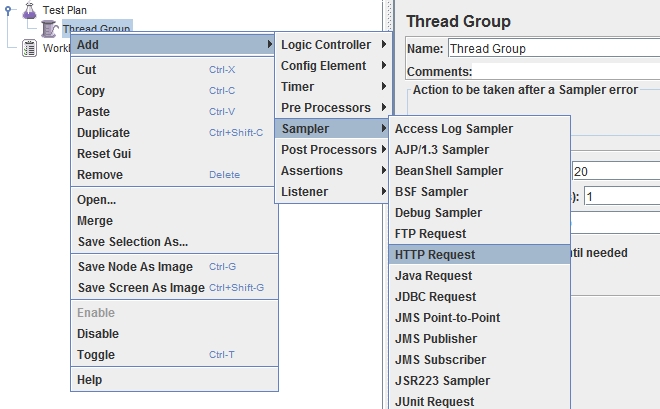This screenshot has width=660, height=409.
Task: Click the Test Plan flask icon
Action: (29, 10)
